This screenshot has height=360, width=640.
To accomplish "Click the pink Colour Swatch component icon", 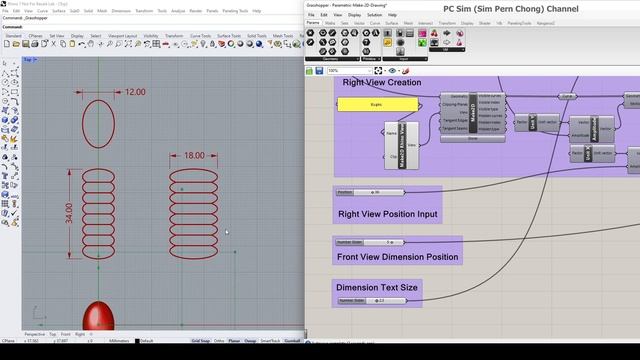I will point(422,33).
